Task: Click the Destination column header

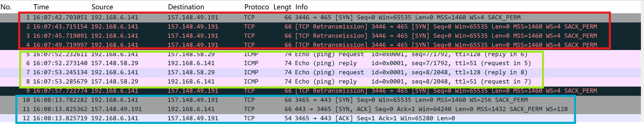Action: 186,7
